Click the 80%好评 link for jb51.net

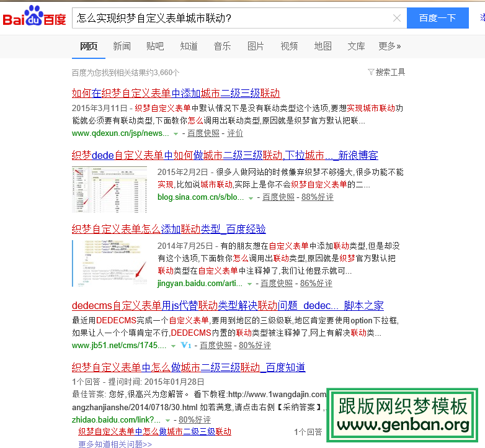[x=255, y=345]
